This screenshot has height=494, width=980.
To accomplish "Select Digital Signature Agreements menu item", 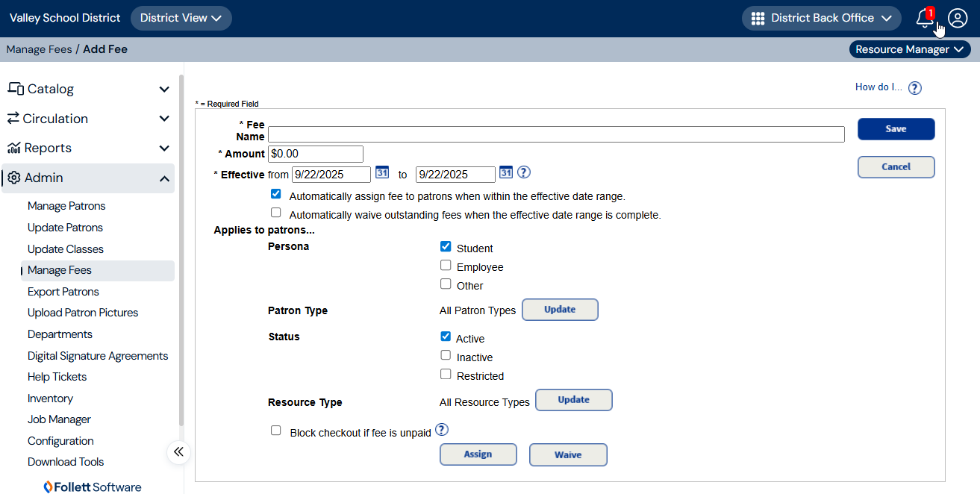I will (x=98, y=356).
